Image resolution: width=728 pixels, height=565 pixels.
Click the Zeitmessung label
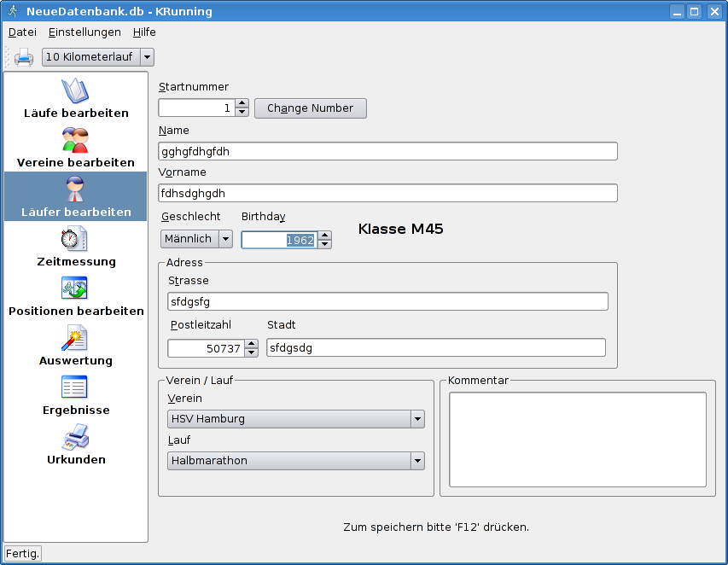pyautogui.click(x=77, y=262)
